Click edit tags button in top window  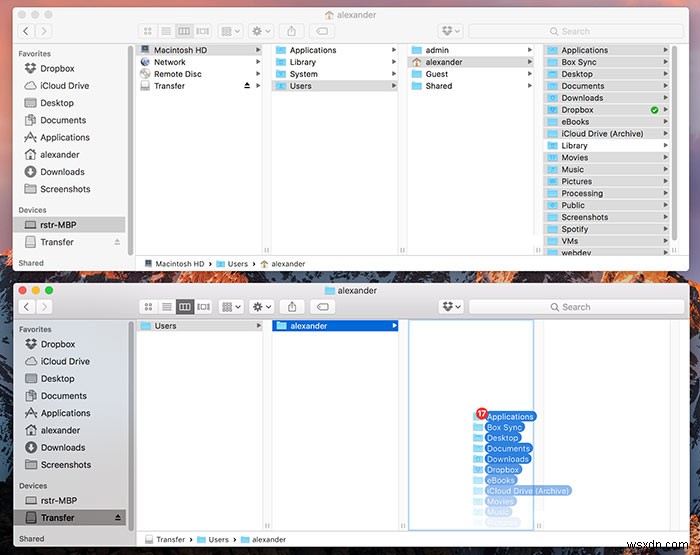pos(322,31)
